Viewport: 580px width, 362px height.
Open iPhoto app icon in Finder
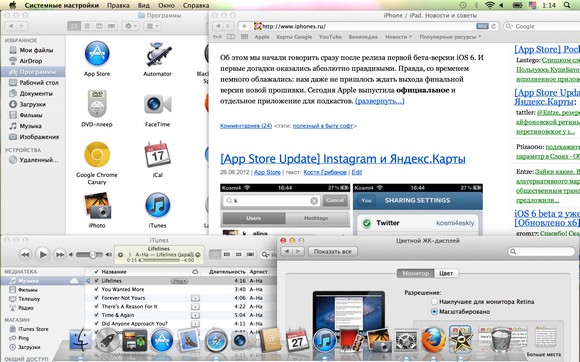coord(97,205)
